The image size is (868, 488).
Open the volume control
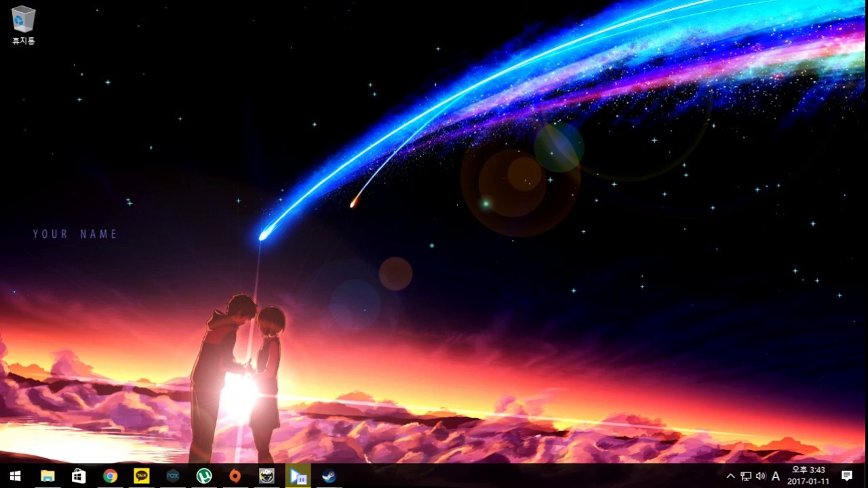(761, 476)
